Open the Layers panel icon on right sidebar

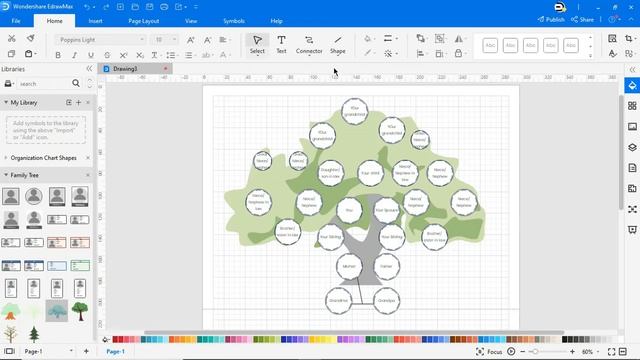632,147
